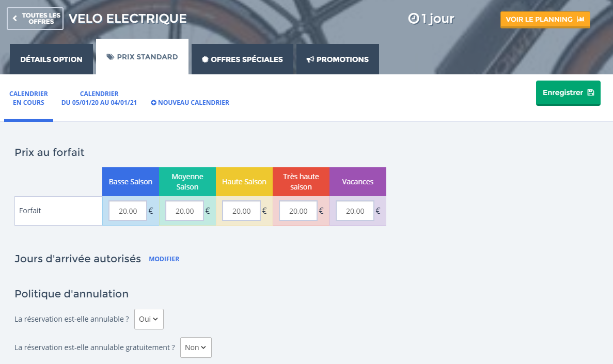Click the chart icon in Voir le planning
This screenshot has height=364, width=613.
click(580, 20)
